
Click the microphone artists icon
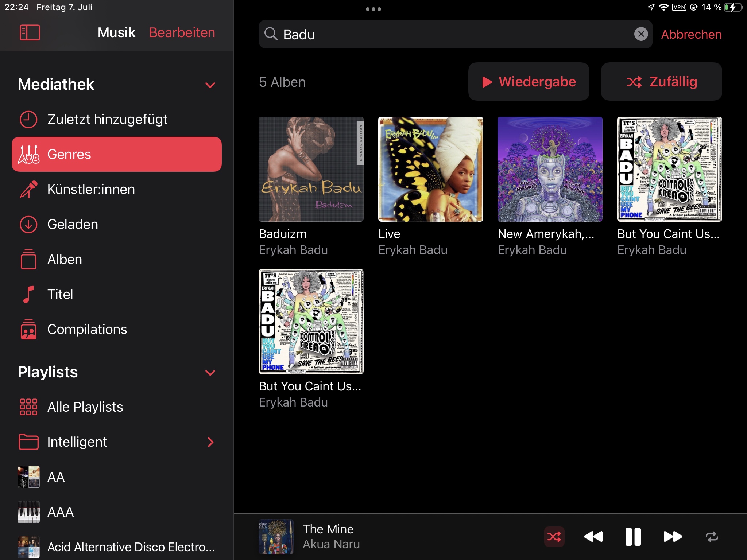28,189
